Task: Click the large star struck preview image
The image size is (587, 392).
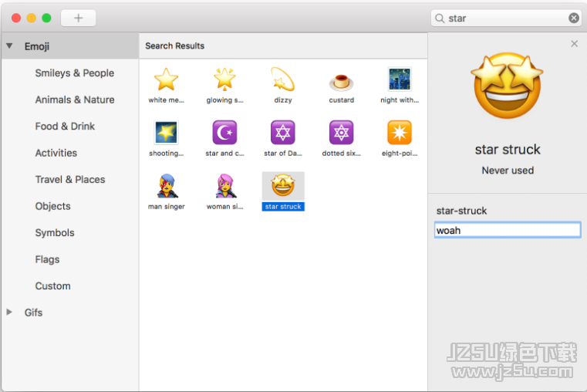Action: [x=508, y=86]
